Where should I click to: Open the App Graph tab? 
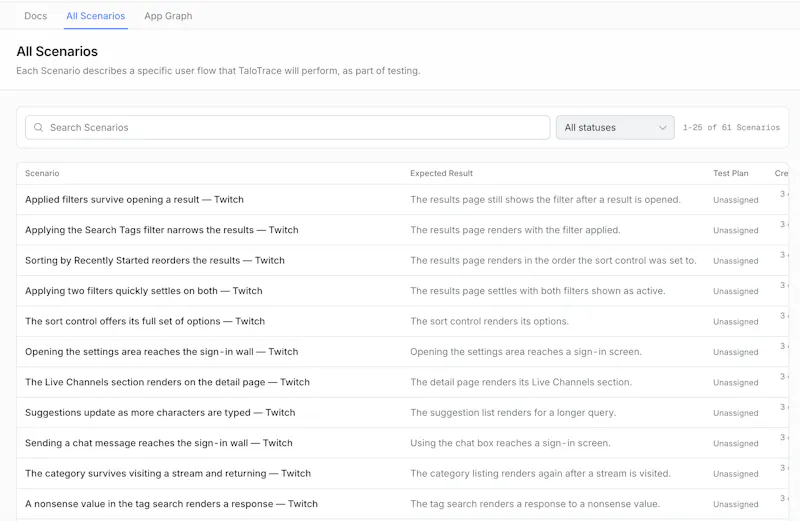pos(168,16)
